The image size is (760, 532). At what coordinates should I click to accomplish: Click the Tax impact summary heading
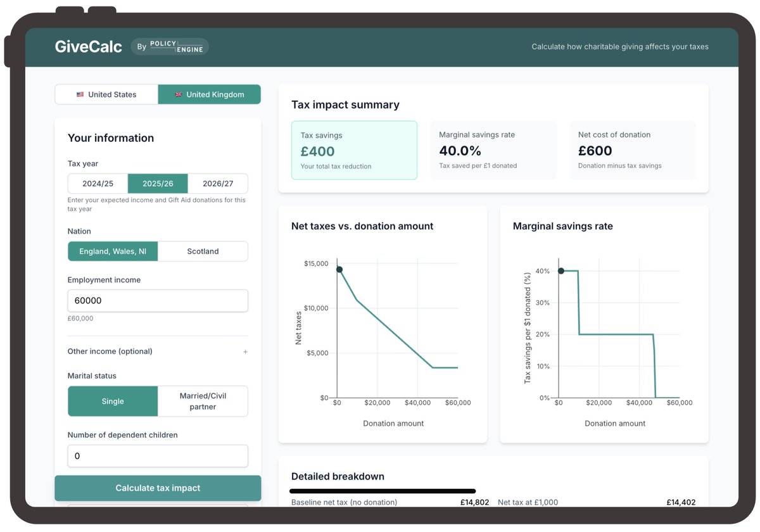click(x=345, y=104)
